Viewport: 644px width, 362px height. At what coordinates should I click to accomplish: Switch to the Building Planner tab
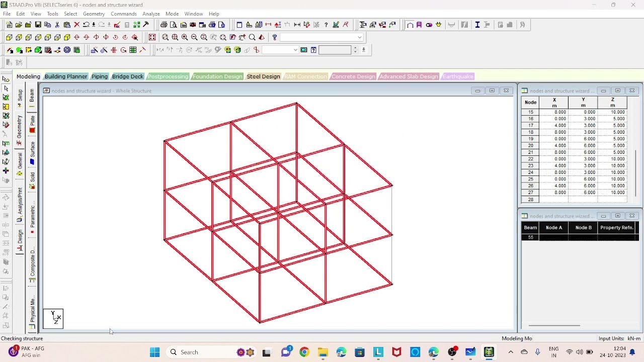pos(66,76)
